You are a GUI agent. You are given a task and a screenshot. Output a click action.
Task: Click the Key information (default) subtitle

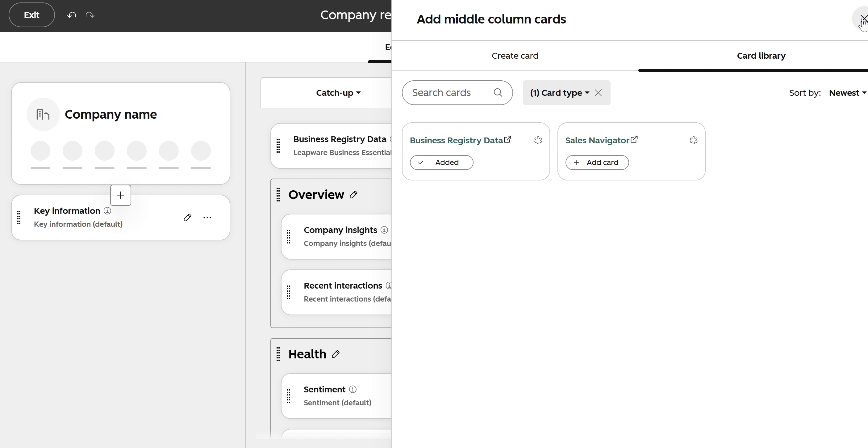pos(78,224)
